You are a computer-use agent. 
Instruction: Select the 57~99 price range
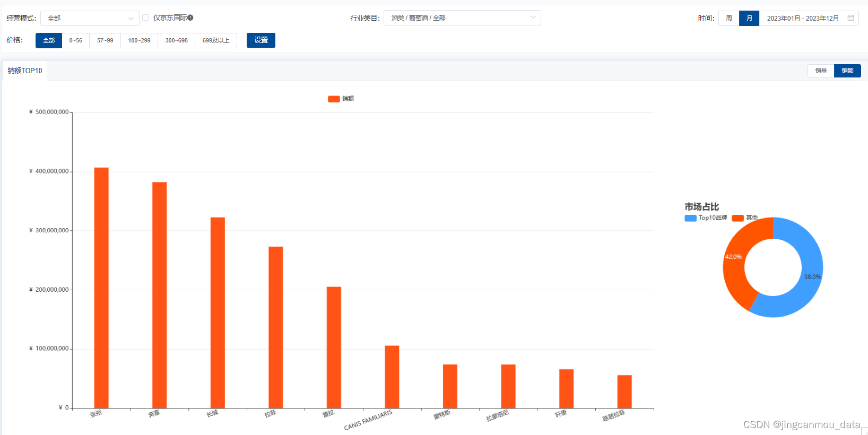[105, 40]
